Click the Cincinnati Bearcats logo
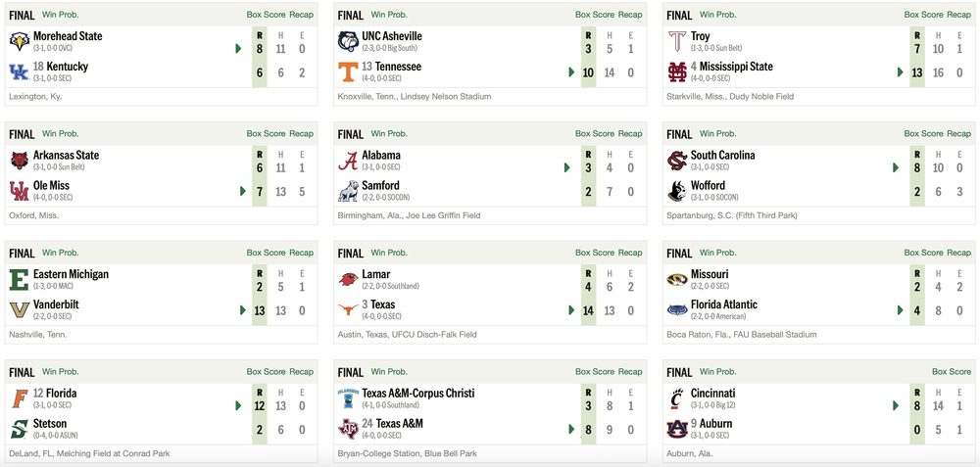 (x=676, y=398)
